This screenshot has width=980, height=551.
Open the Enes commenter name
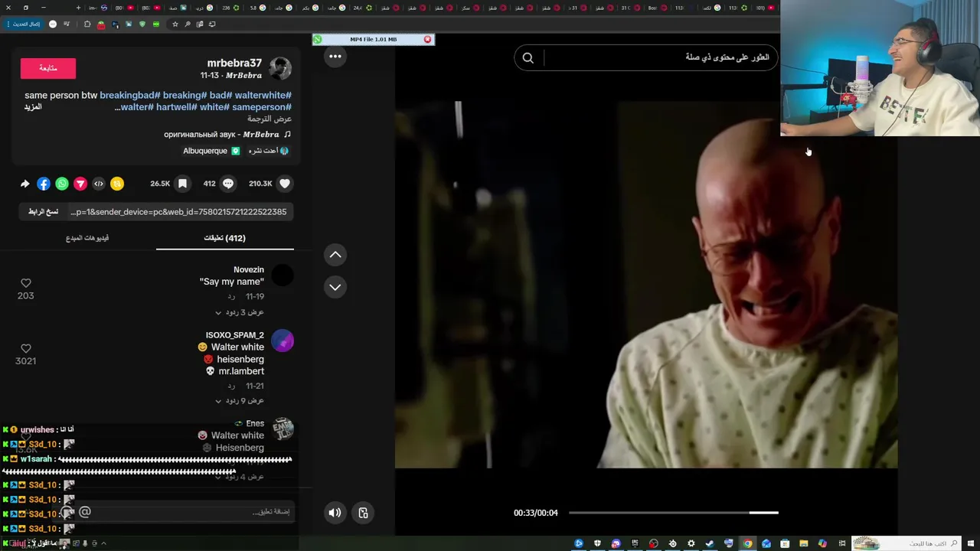click(255, 423)
